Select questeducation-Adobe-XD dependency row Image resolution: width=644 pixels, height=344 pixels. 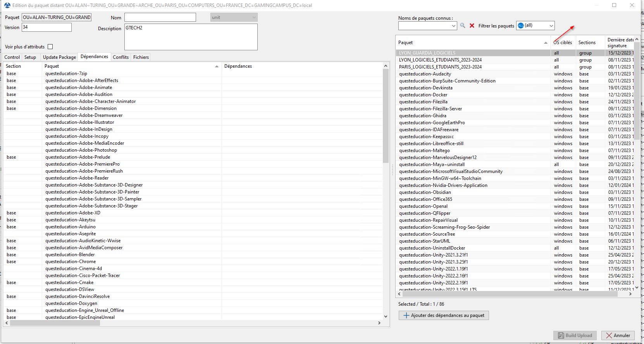coord(193,213)
